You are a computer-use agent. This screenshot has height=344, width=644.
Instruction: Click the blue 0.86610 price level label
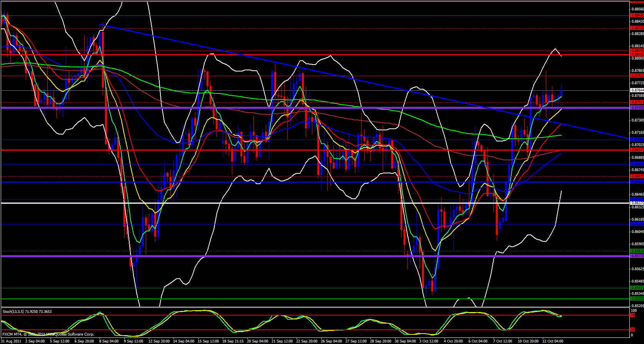637,182
